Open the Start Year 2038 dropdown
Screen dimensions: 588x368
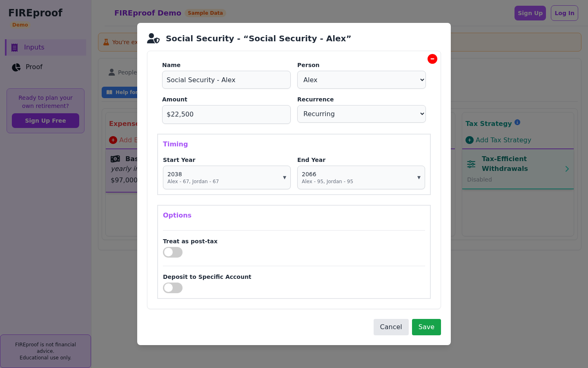point(227,177)
